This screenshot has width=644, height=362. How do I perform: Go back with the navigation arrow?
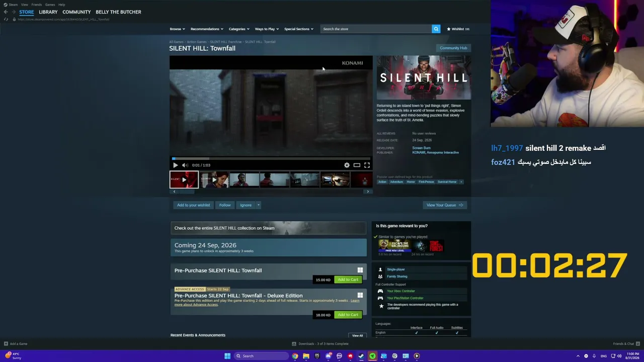coord(6,12)
